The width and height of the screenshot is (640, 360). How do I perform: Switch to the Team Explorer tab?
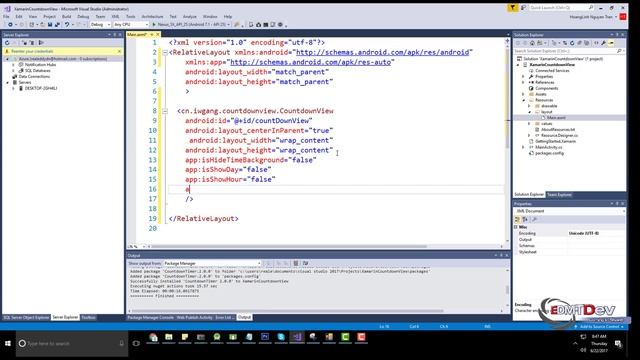(x=559, y=195)
